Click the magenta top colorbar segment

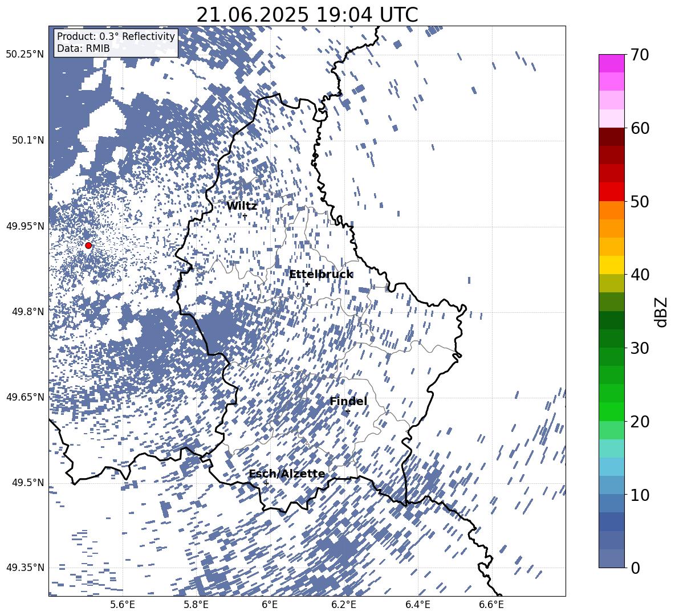[611, 63]
